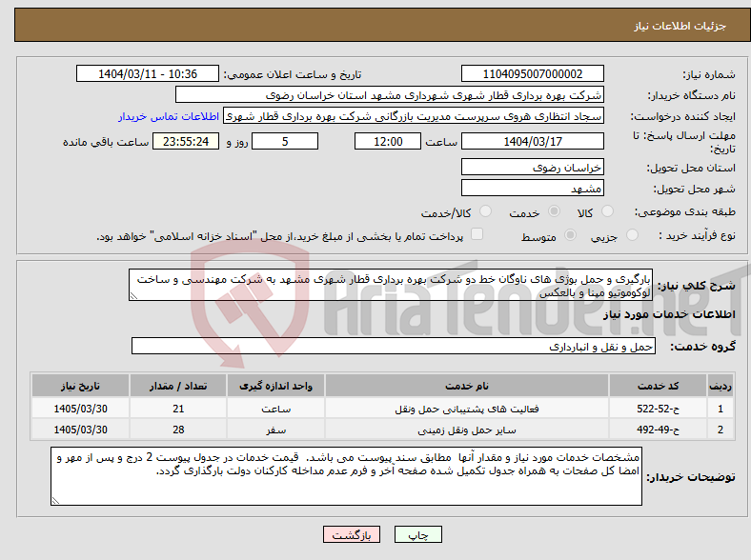This screenshot has width=751, height=560.
Task: Click the request creator name field
Action: pyautogui.click(x=414, y=116)
